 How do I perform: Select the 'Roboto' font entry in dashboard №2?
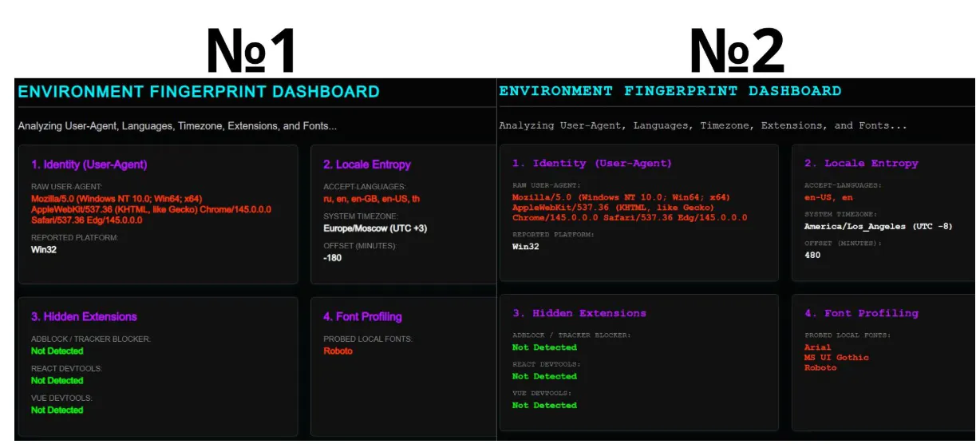point(820,368)
